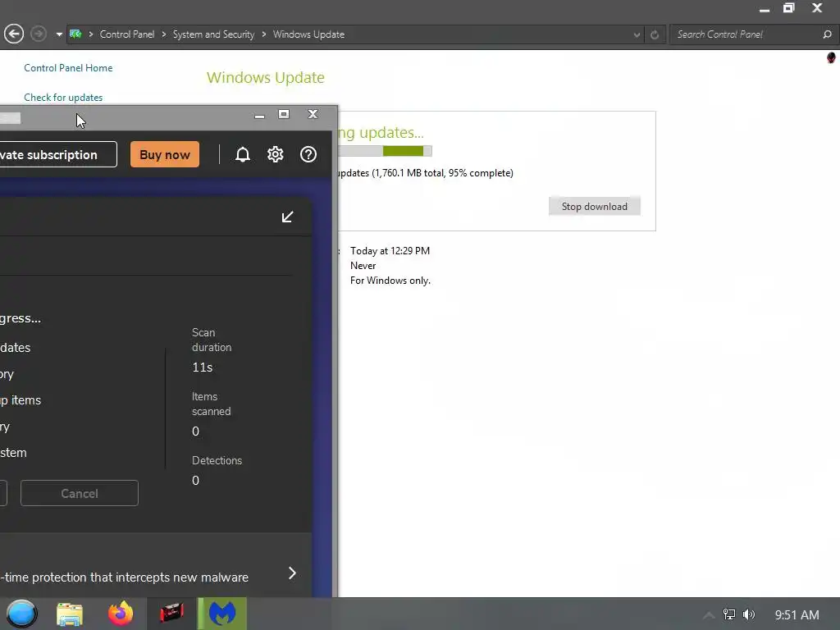Viewport: 840px width, 630px height.
Task: Maximize the Malwarebytes window
Action: coord(284,114)
